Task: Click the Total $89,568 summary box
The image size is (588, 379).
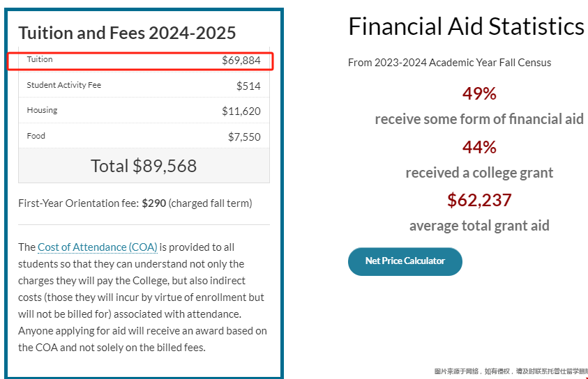Action: coord(144,166)
